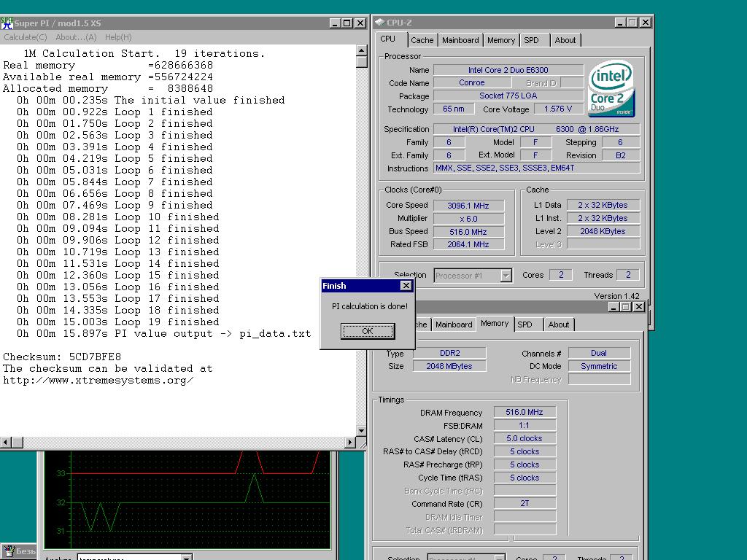Click the Revision value B2
This screenshot has width=747, height=560.
pos(621,155)
